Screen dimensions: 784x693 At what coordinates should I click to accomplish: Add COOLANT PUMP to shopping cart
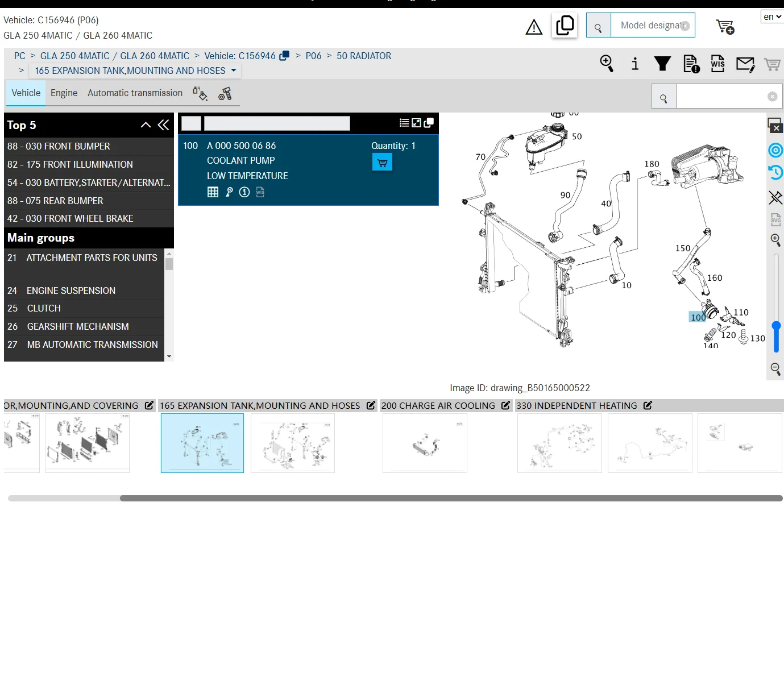pos(382,163)
